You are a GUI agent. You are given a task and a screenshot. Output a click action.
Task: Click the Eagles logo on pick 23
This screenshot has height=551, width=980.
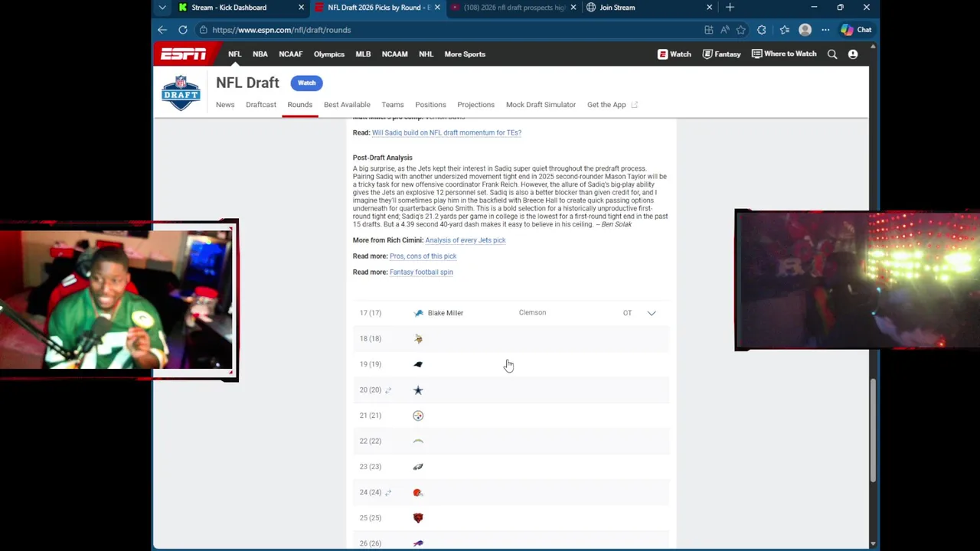418,467
